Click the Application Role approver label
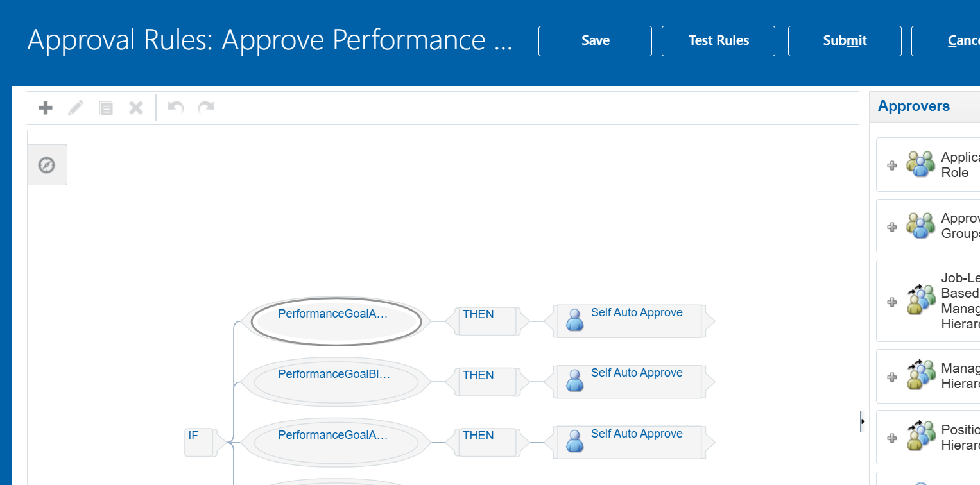The height and width of the screenshot is (485, 980). [960, 165]
